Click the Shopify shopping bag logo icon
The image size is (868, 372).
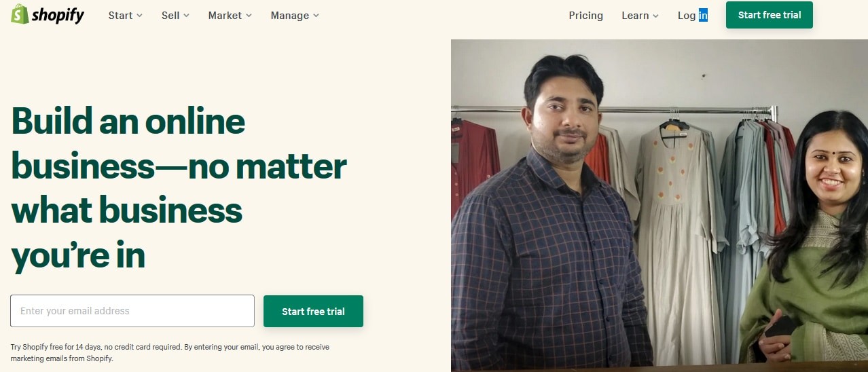[x=20, y=14]
